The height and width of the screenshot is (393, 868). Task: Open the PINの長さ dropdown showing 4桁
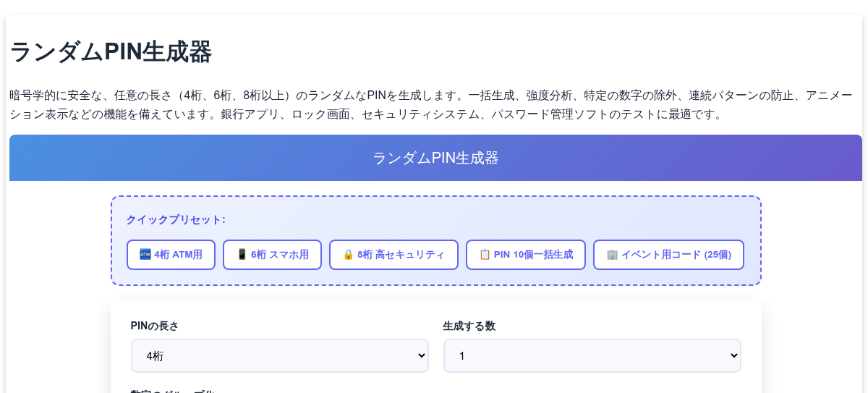(x=280, y=355)
